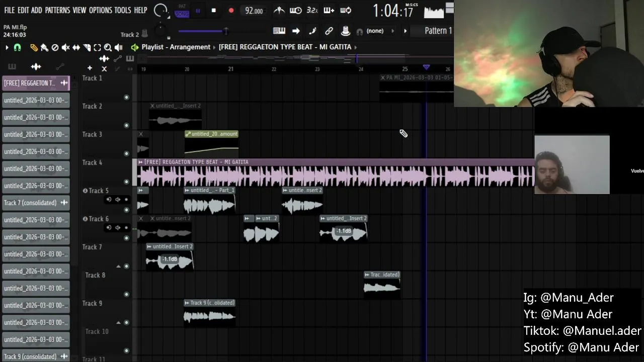Stop playback with the stop button
Image resolution: width=644 pixels, height=362 pixels.
(214, 11)
